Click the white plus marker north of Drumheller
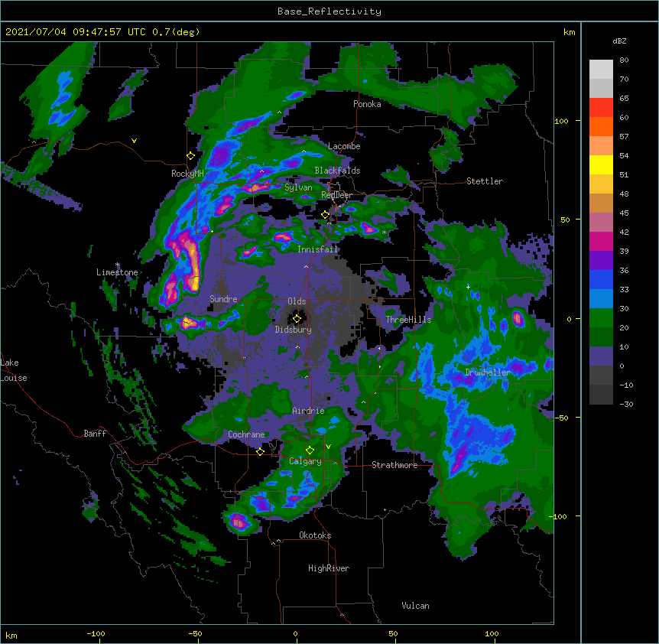659x644 pixels. click(468, 287)
